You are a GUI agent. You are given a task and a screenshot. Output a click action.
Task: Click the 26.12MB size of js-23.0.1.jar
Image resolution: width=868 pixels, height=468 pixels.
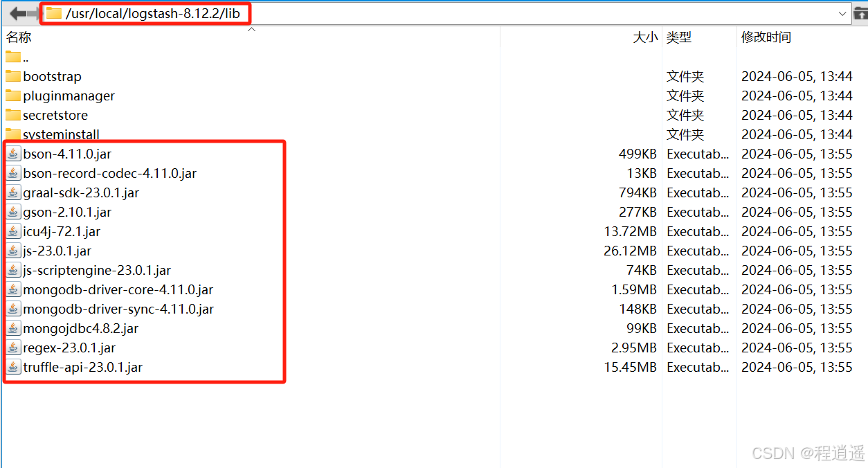click(630, 251)
